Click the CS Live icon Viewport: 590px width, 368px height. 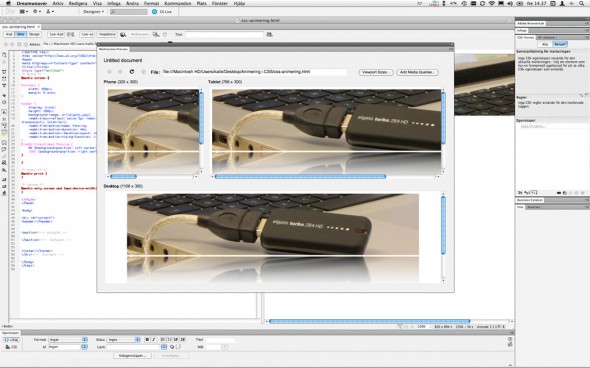[x=154, y=12]
